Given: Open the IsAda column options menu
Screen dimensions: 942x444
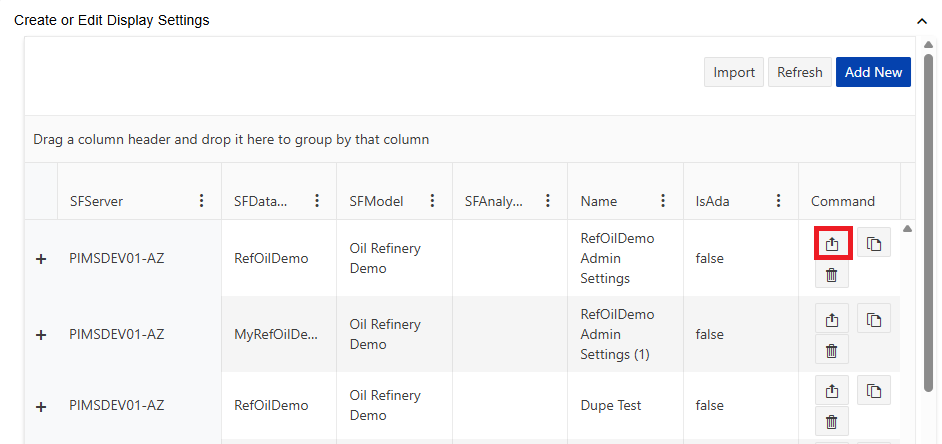Looking at the screenshot, I should [778, 201].
